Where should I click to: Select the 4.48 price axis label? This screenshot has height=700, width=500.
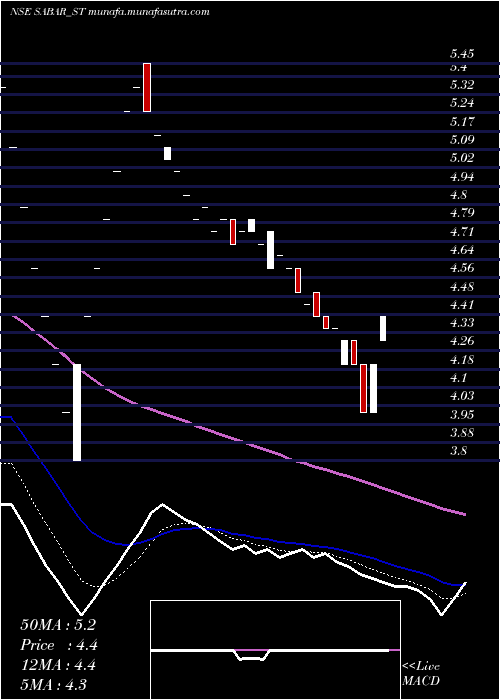click(462, 287)
